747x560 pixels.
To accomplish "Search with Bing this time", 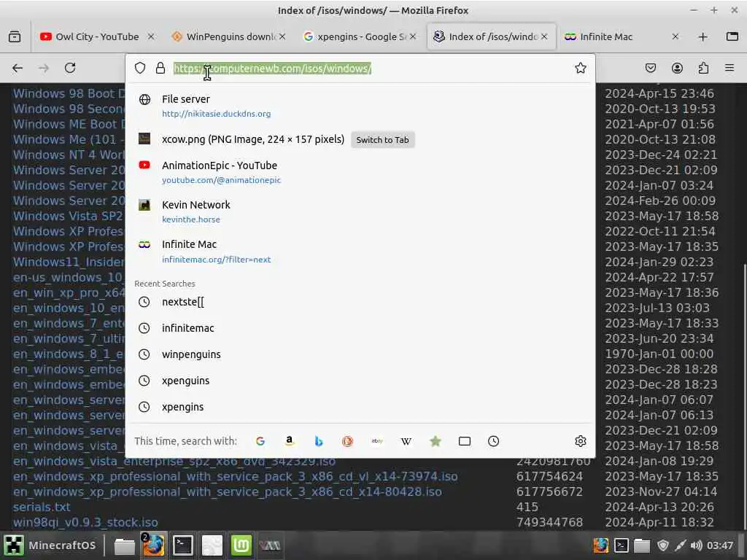I will (319, 441).
